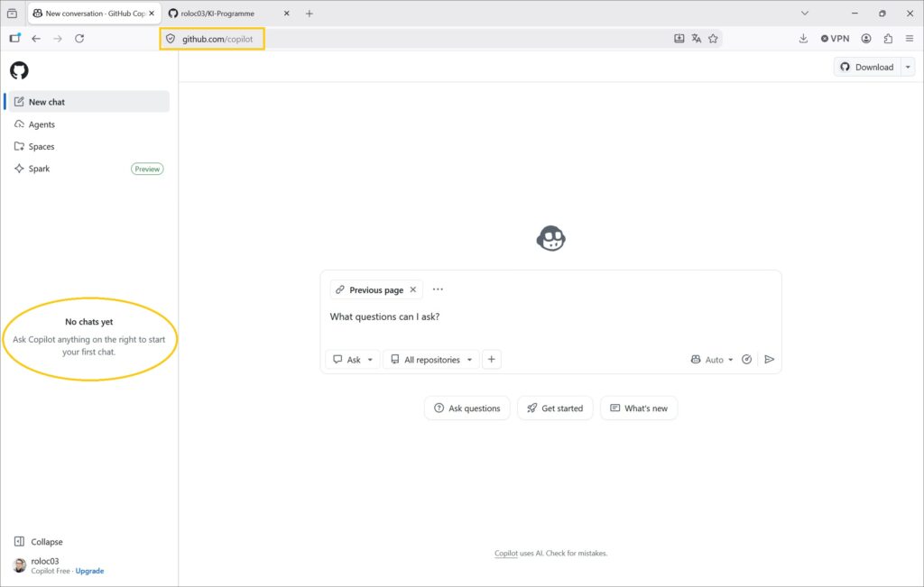Open the translate page icon
Image resolution: width=924 pixels, height=587 pixels.
coord(697,38)
